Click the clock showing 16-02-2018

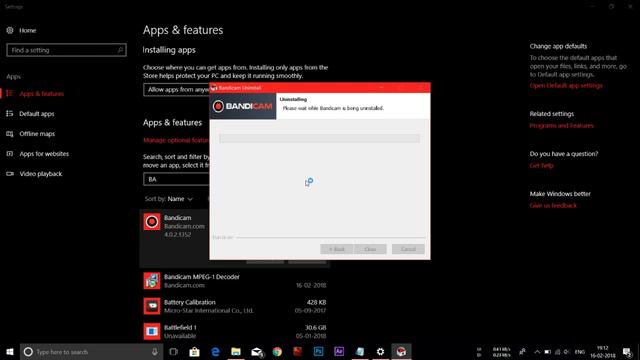[602, 352]
